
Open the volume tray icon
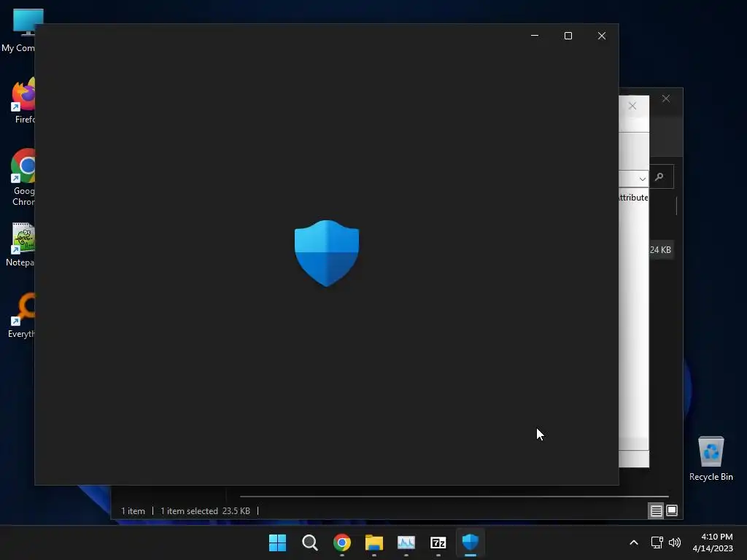coord(675,542)
